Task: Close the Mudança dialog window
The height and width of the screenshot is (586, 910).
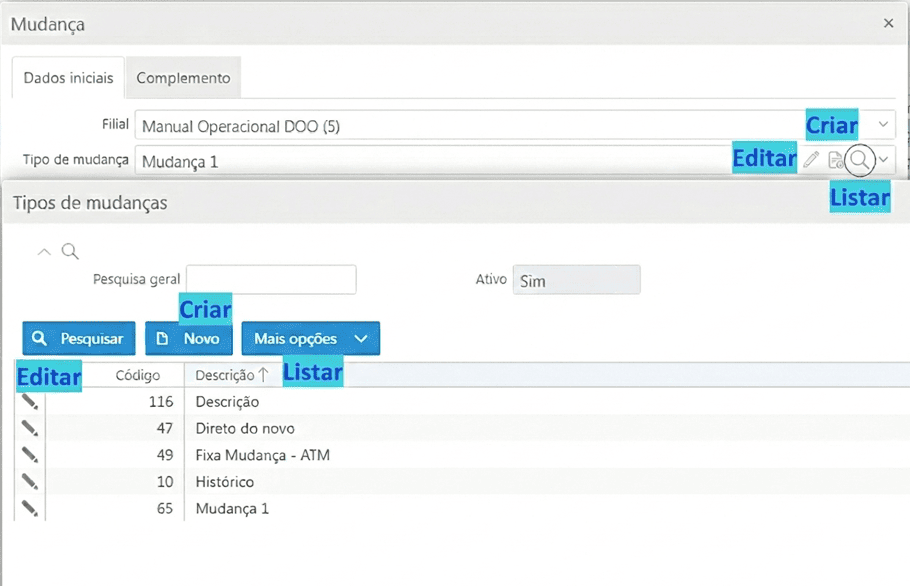Action: pyautogui.click(x=889, y=23)
